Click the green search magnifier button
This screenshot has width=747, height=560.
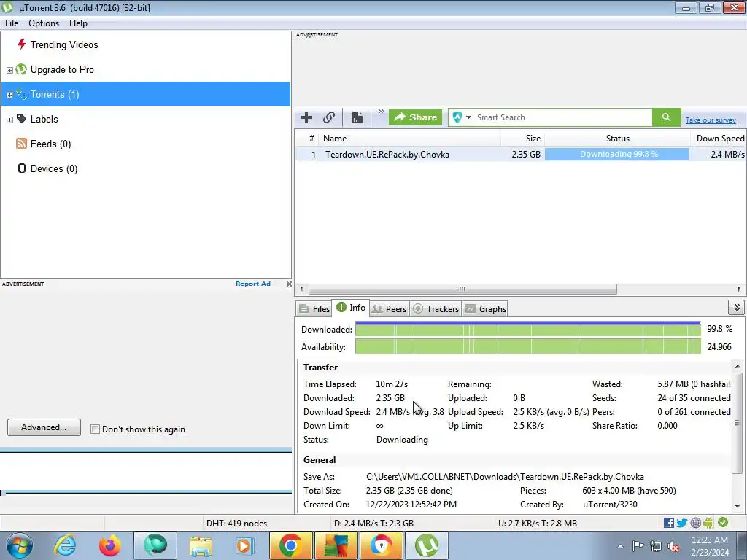click(x=667, y=117)
